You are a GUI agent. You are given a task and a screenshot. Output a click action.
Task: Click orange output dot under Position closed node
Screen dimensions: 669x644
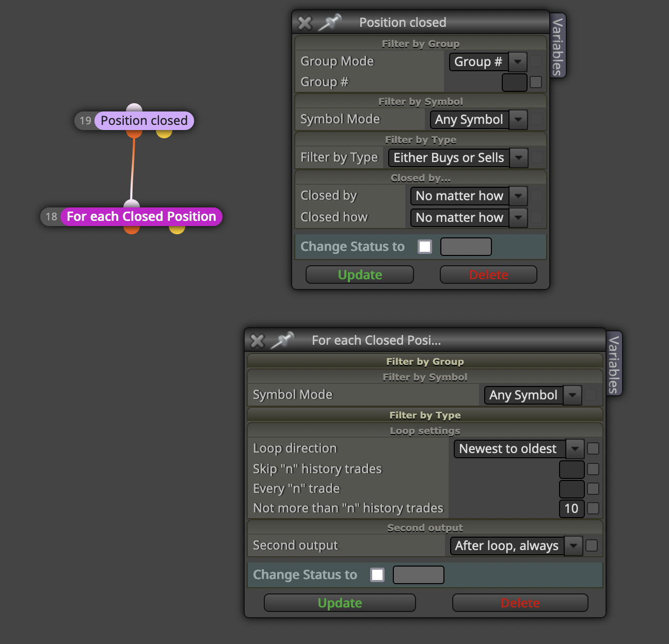134,133
